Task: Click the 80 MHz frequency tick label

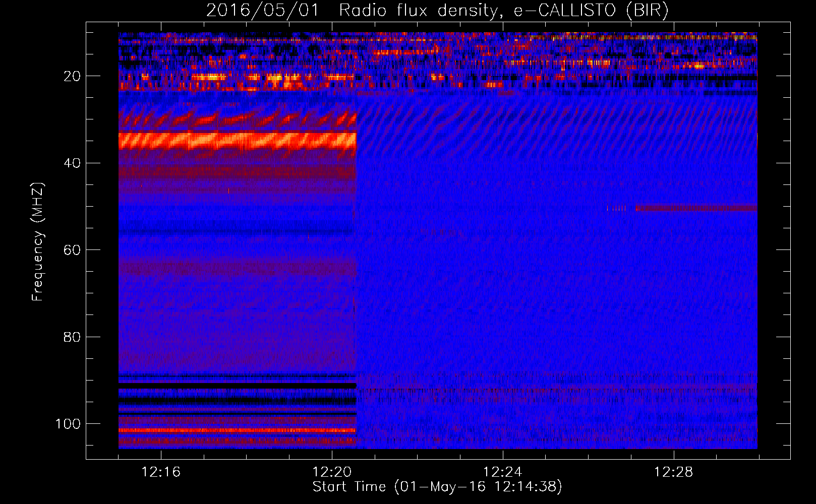Action: pos(72,337)
